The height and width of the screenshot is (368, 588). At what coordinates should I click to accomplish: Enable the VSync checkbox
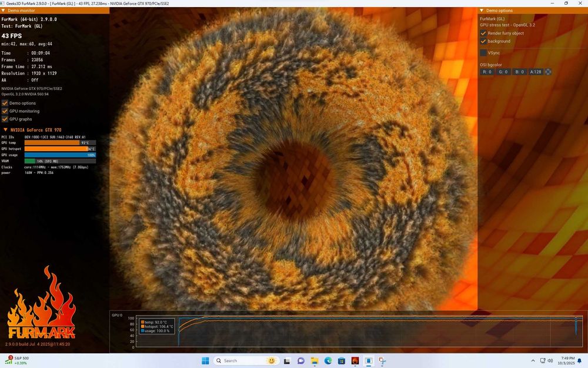point(483,53)
